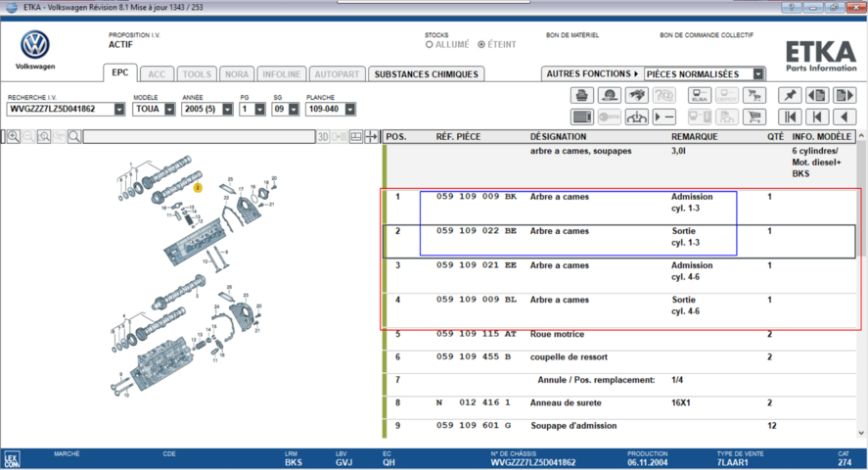This screenshot has width=868, height=470.
Task: Click the INFO. MODÈLE column header
Action: [x=821, y=137]
